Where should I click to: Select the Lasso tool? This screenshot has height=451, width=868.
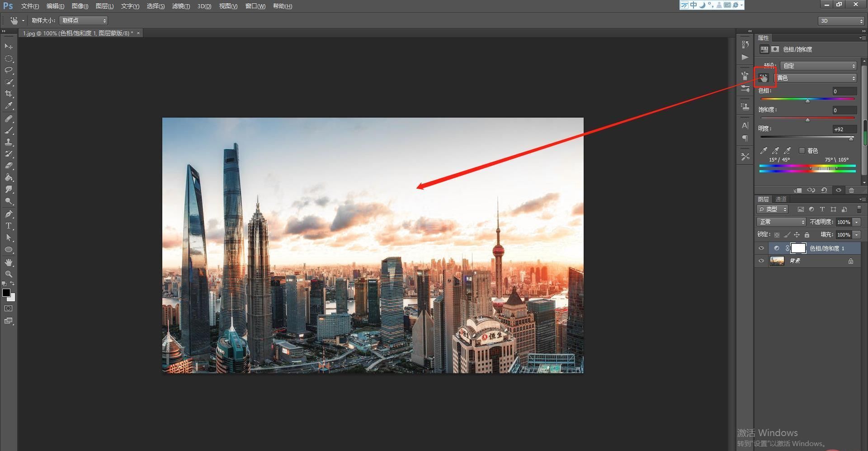coord(9,70)
